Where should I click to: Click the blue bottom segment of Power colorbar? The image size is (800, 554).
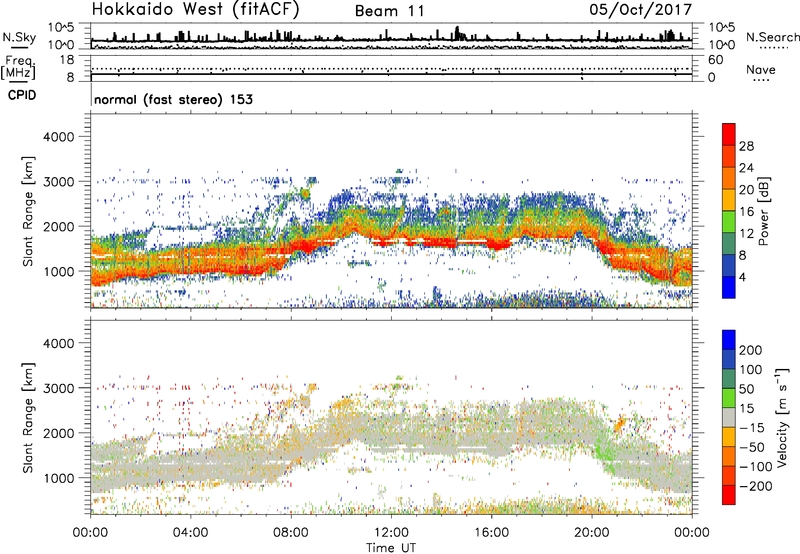click(729, 287)
